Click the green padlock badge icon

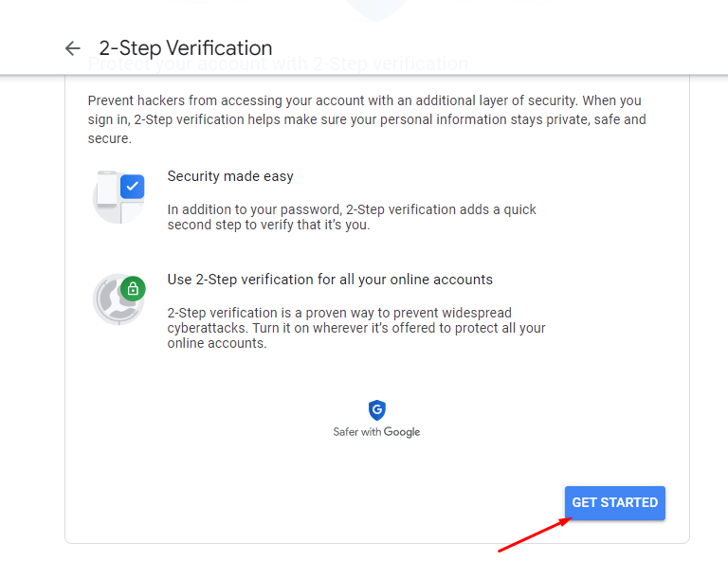[x=133, y=289]
